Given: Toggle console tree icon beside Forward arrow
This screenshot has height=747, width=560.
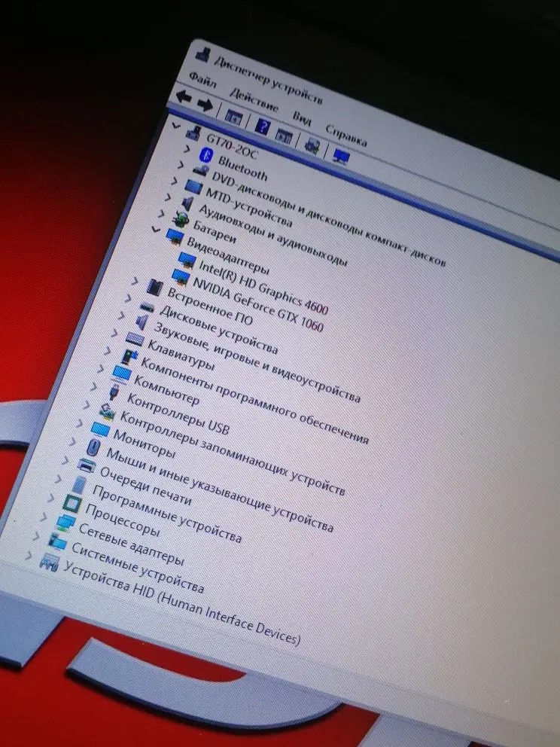Looking at the screenshot, I should [x=234, y=116].
